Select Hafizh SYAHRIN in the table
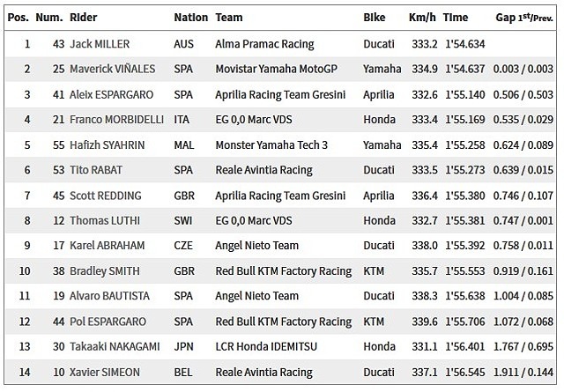 [x=107, y=144]
